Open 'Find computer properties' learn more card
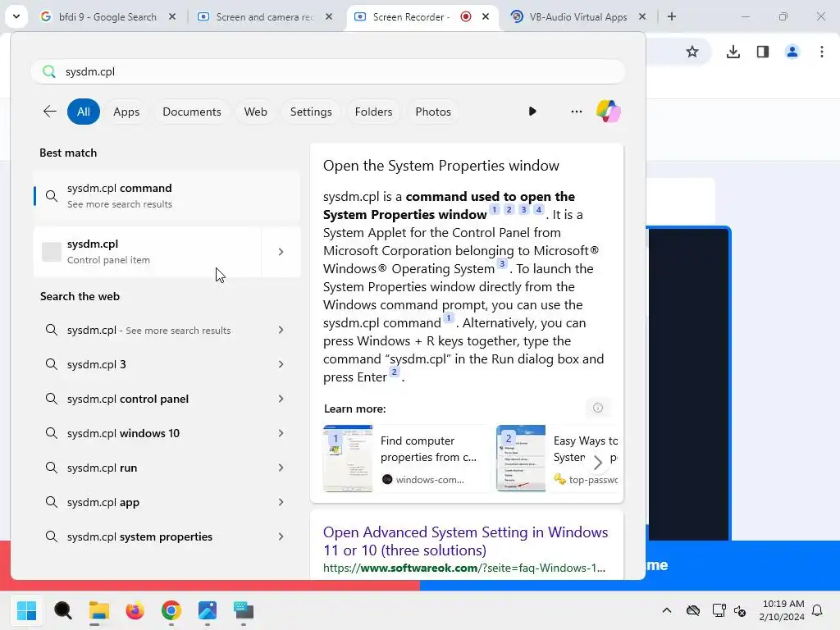This screenshot has width=840, height=630. click(404, 459)
